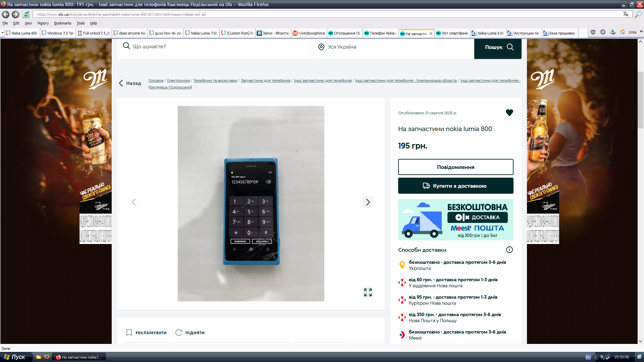Click the magnifier search icon in browser toolbar

pyautogui.click(x=638, y=14)
